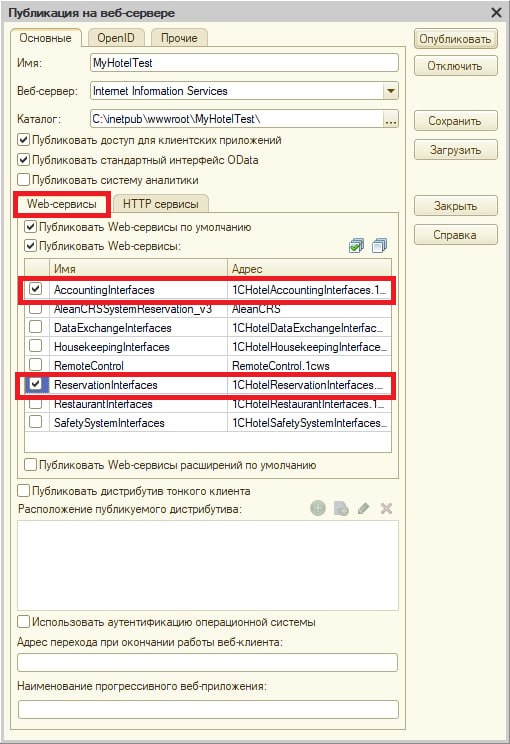The image size is (510, 744).
Task: Click the Отключить button
Action: coord(455,66)
